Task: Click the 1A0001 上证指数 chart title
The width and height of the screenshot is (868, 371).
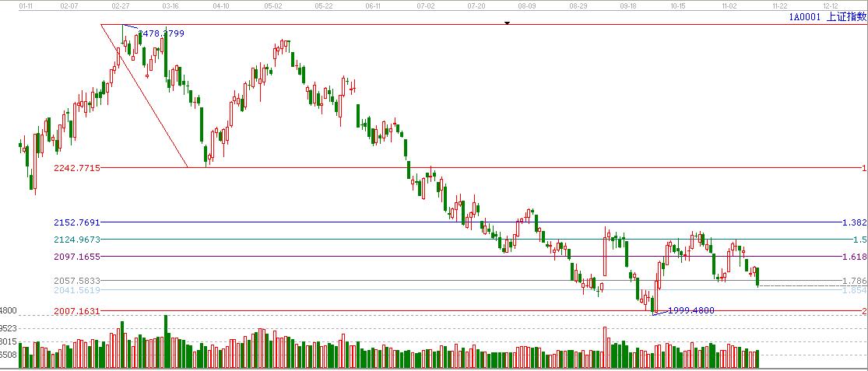Action: [x=827, y=16]
